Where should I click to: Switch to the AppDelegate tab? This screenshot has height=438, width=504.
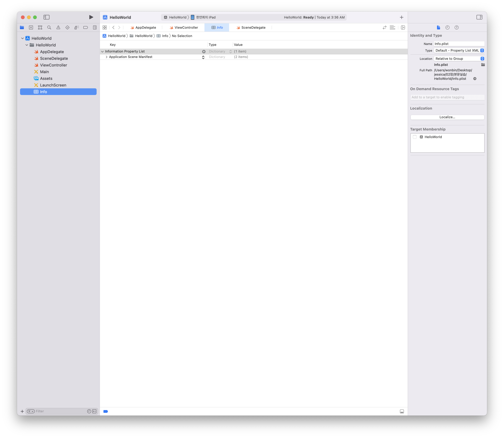[143, 27]
